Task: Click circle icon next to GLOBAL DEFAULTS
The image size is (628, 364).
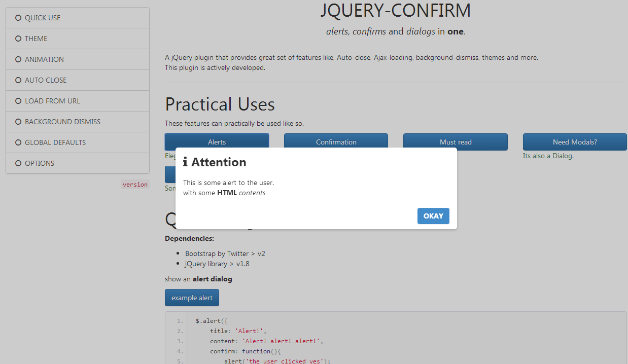Action: [x=18, y=142]
